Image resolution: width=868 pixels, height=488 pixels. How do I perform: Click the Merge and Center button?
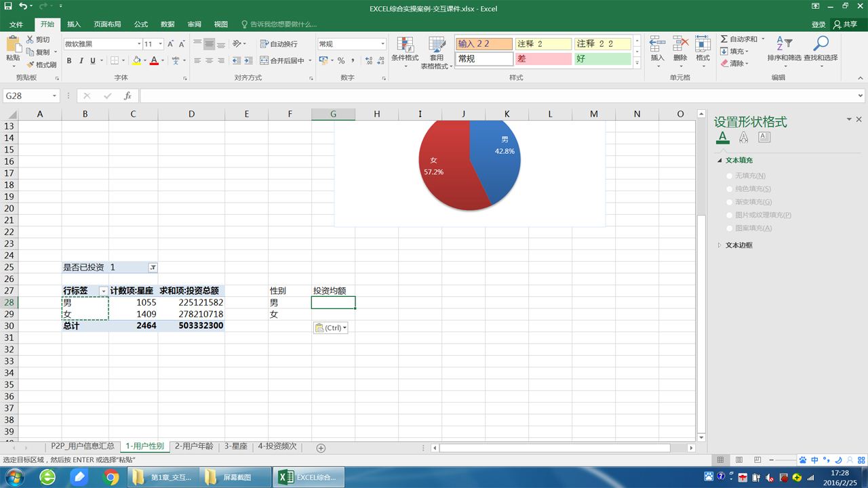(286, 61)
